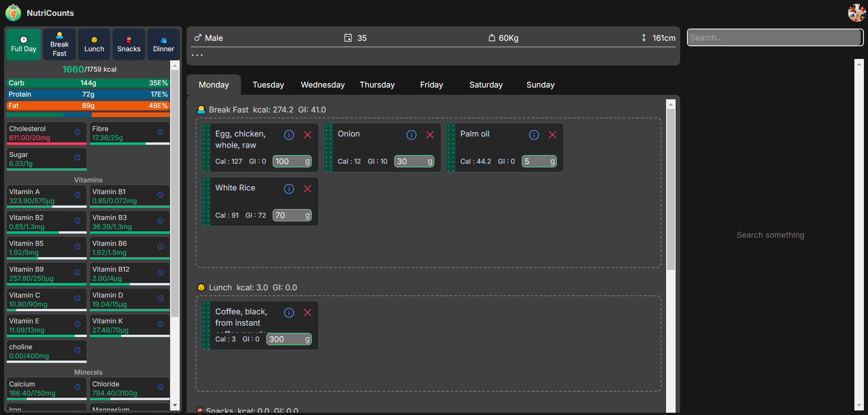This screenshot has width=868, height=415.
Task: Show Vitamin B1 info icon
Action: coord(161,195)
